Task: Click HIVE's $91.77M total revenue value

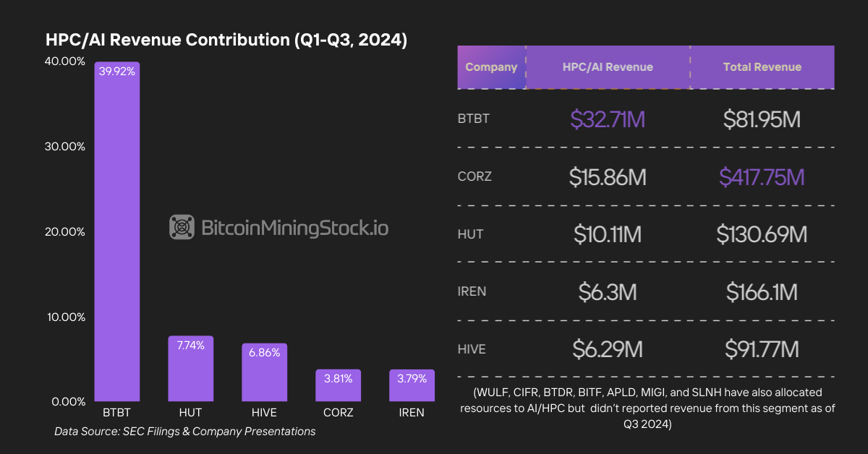Action: (762, 350)
